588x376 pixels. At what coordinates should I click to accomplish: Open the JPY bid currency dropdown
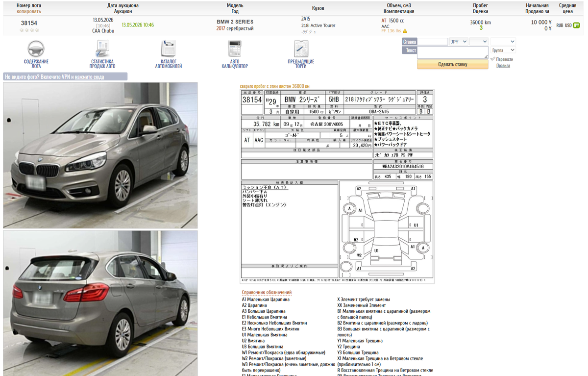(459, 42)
